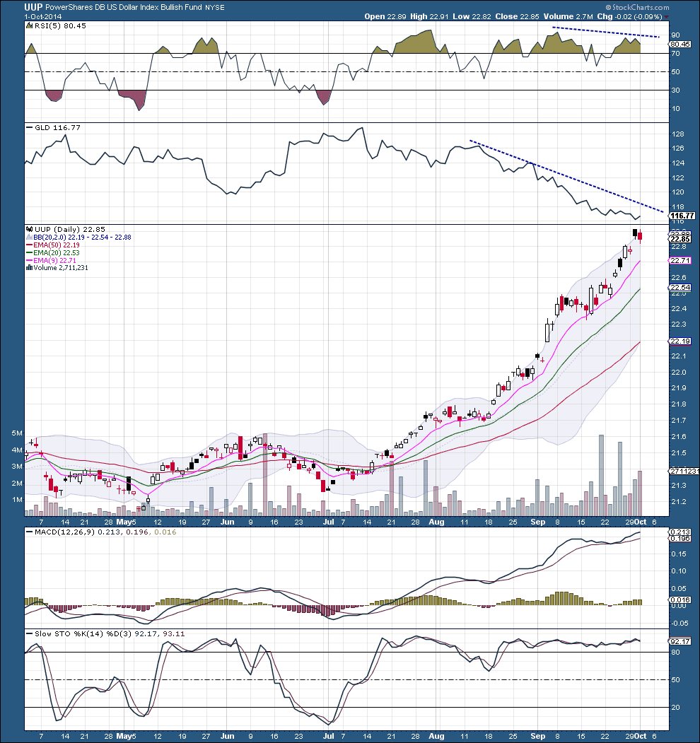Click the candlestick icon beside UUP (Daily)
The width and height of the screenshot is (700, 743).
point(30,229)
